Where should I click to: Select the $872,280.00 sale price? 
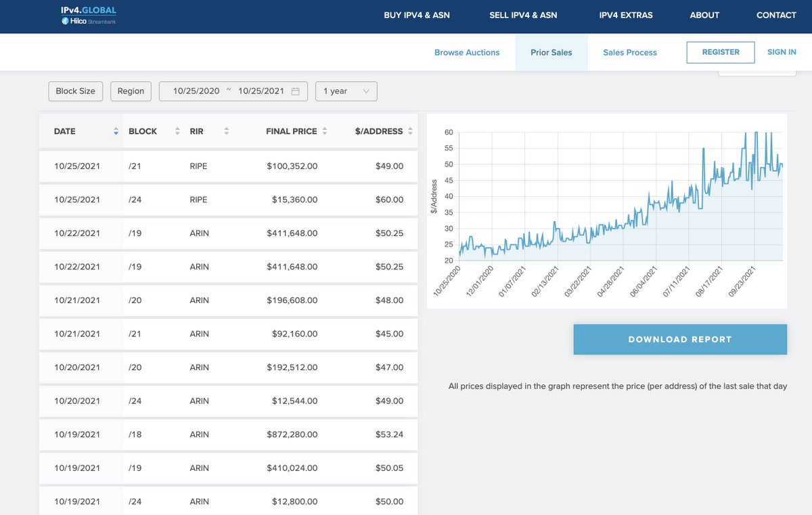[x=292, y=434]
